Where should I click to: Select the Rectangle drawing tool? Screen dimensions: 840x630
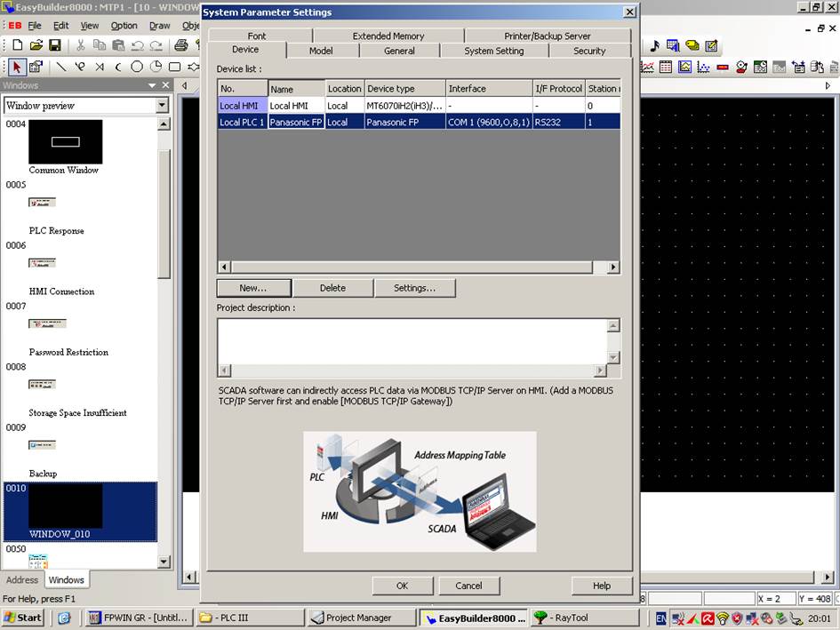point(174,65)
